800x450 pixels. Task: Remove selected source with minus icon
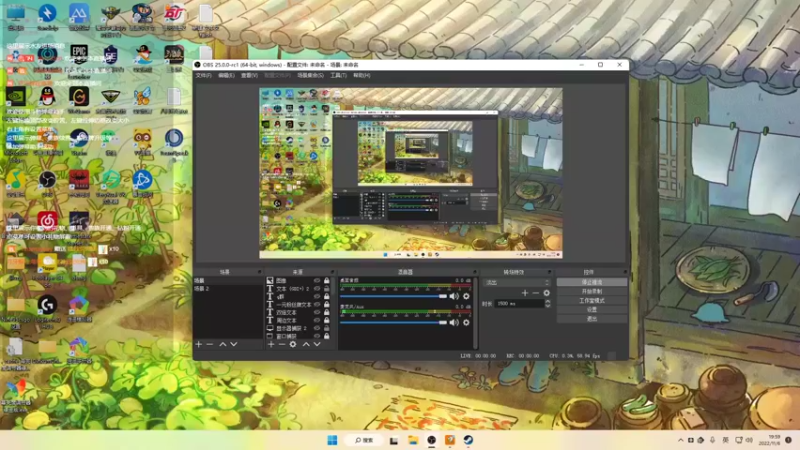(282, 344)
